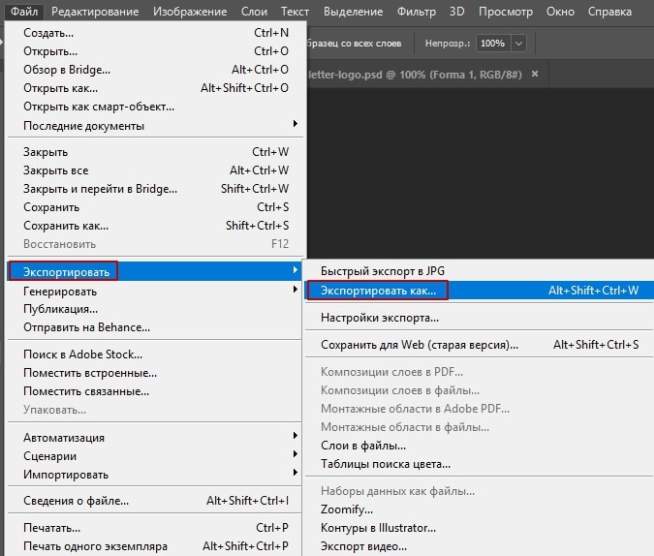Open the Редактирование menu

click(95, 11)
